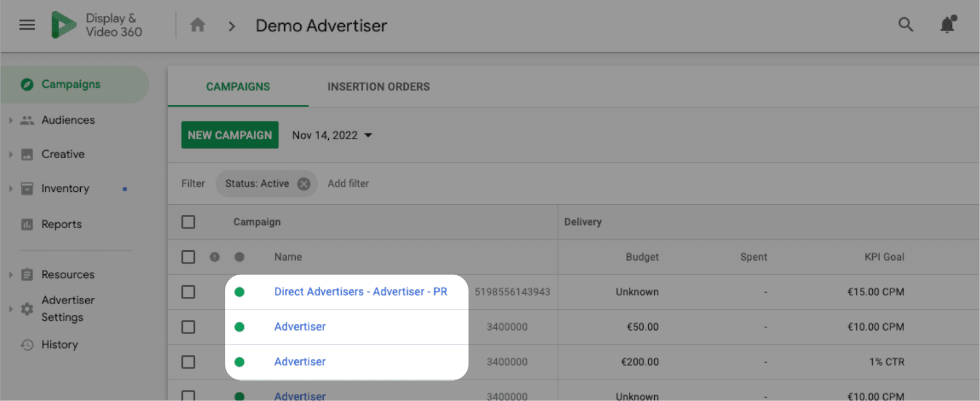Viewport: 980px width, 401px height.
Task: Tick the checkbox for the €50.00 budget row
Action: point(188,327)
